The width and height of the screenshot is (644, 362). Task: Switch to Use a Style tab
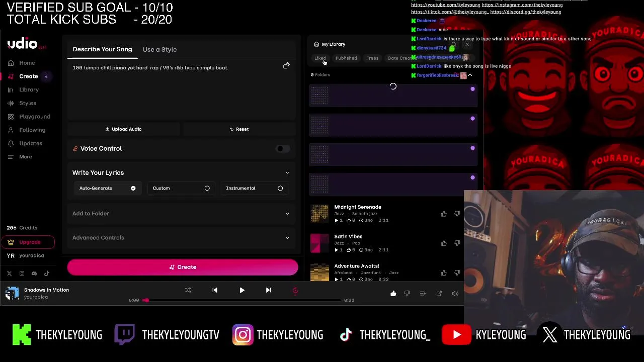(x=159, y=49)
